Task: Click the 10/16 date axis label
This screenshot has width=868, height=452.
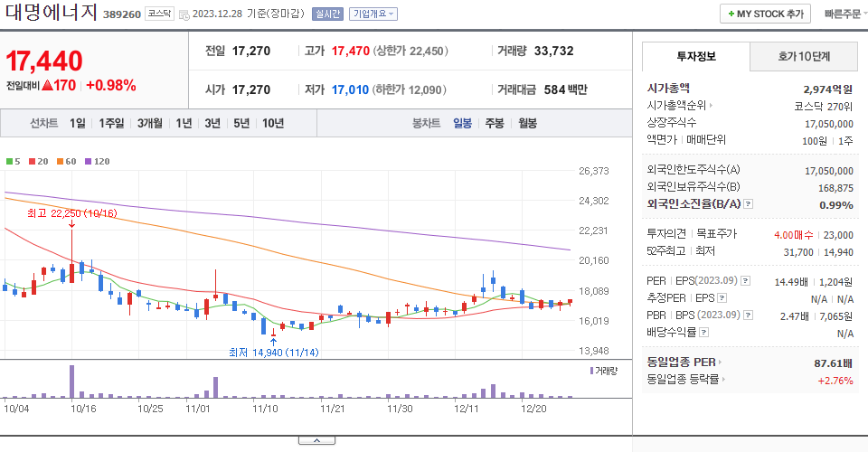Action: click(x=83, y=409)
